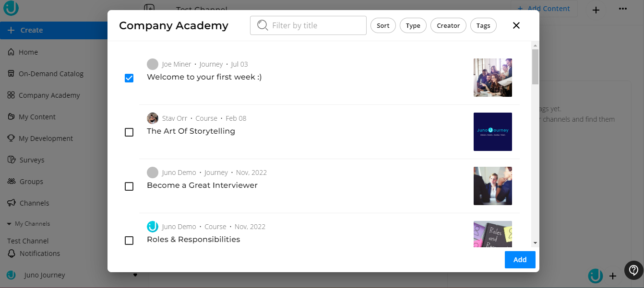This screenshot has height=288, width=644.
Task: Click the My Development trophy icon
Action: 11,138
